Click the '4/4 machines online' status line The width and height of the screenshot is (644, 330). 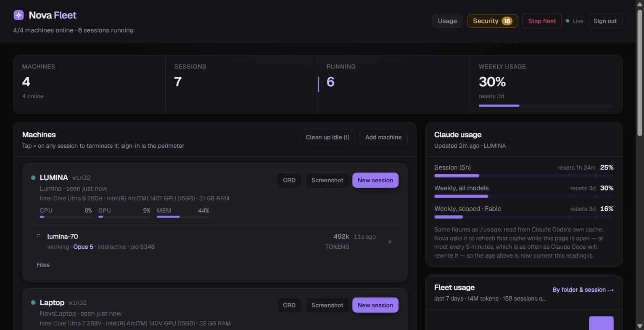73,30
